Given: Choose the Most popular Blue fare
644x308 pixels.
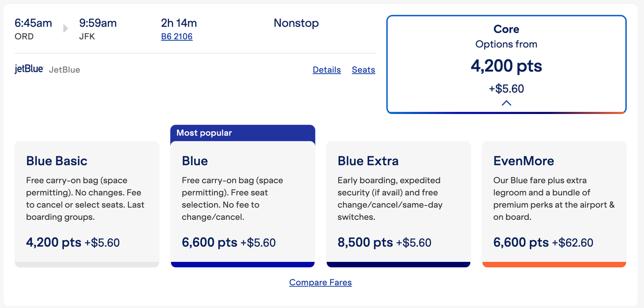Looking at the screenshot, I should point(243,202).
